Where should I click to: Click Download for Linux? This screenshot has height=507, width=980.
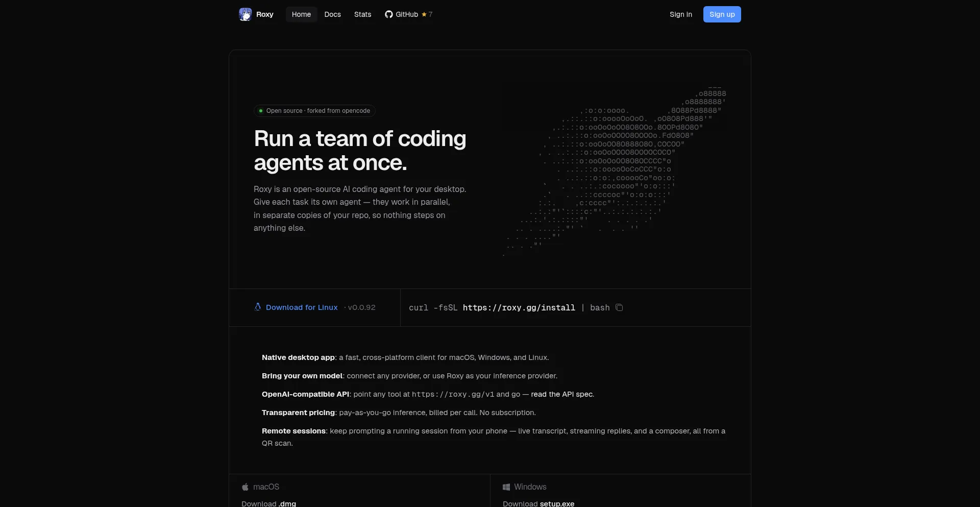click(x=302, y=307)
